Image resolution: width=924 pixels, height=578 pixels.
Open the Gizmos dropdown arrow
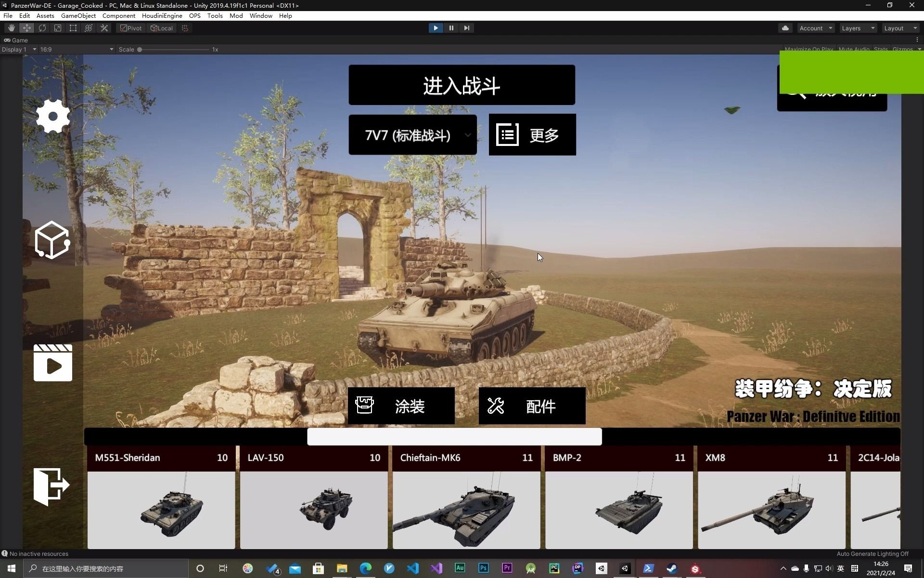919,49
